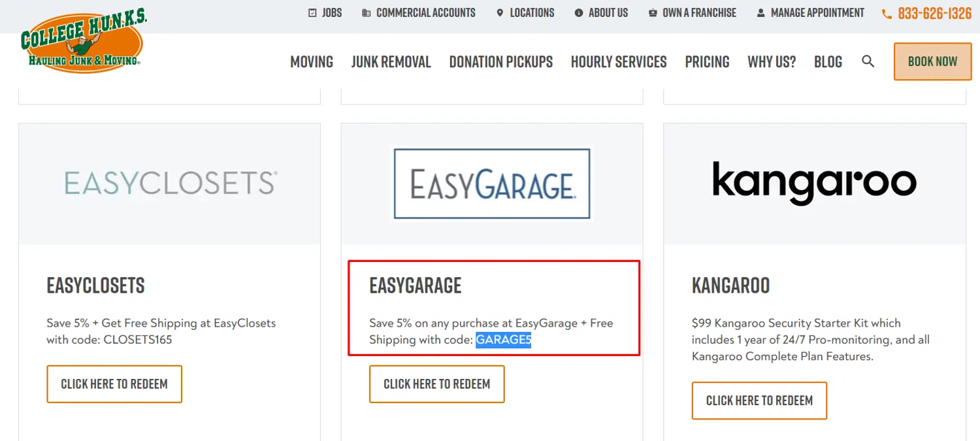
Task: Redeem the EasyGarage offer
Action: coord(437,384)
